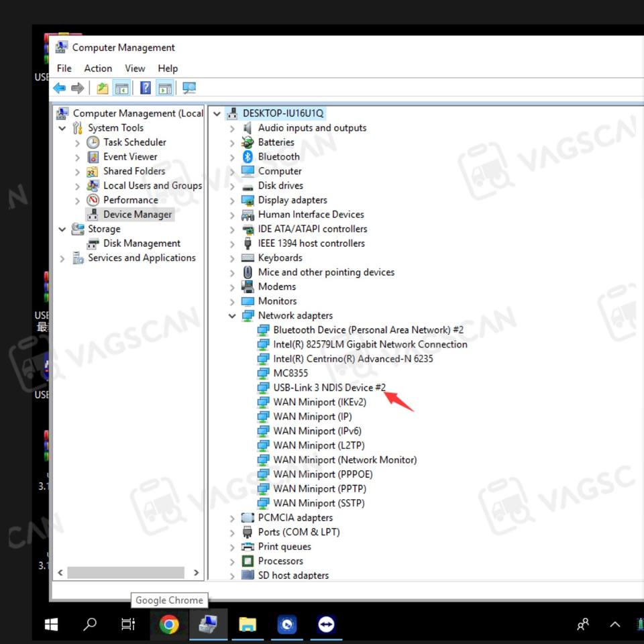Click the TeamViewer taskbar icon
The width and height of the screenshot is (644, 644).
point(326,625)
